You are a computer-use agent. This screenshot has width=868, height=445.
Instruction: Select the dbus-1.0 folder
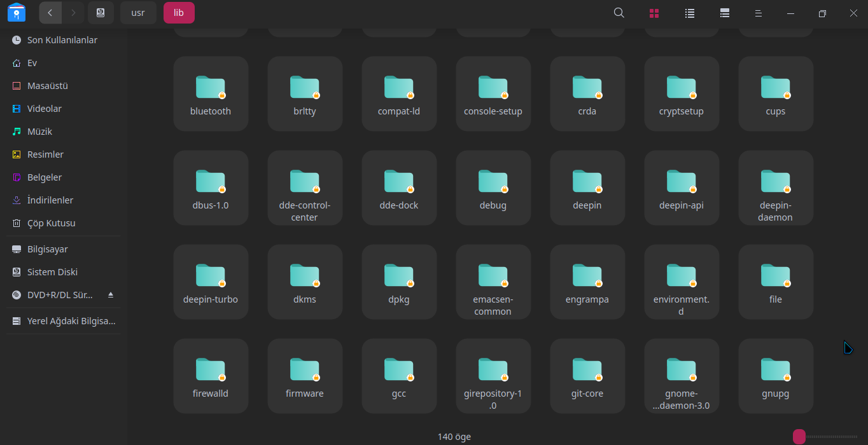click(211, 188)
